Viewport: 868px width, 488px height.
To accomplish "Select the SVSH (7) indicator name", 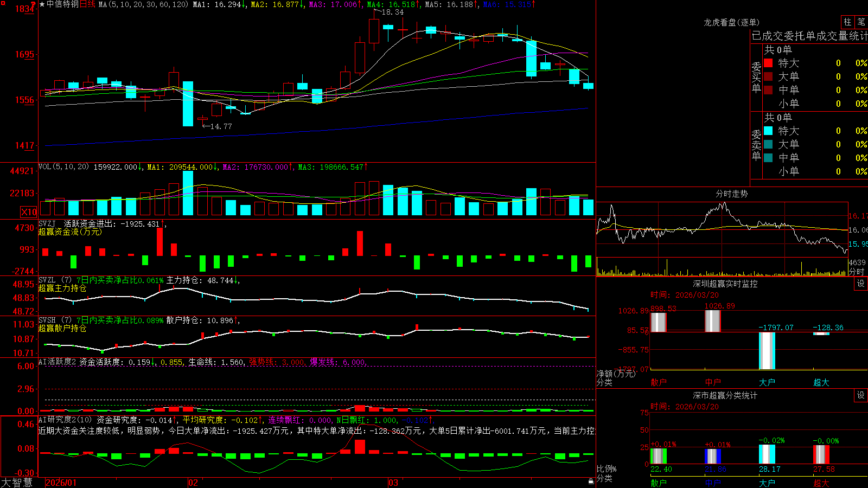I will (55, 320).
